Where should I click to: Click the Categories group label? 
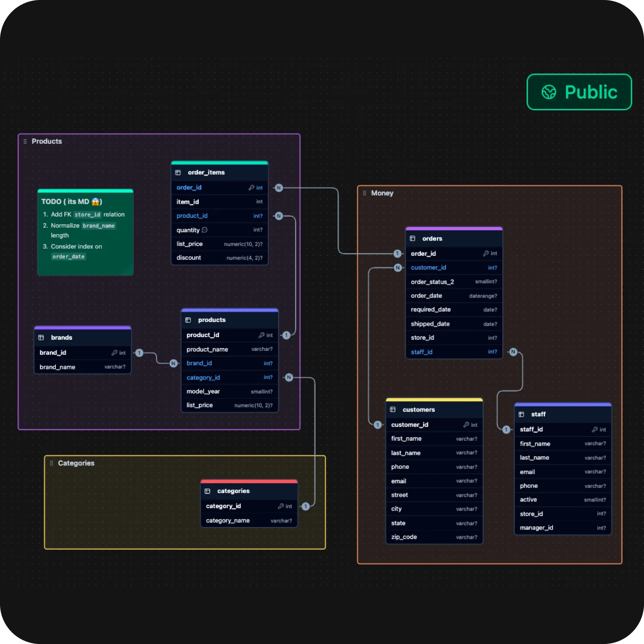tap(76, 463)
